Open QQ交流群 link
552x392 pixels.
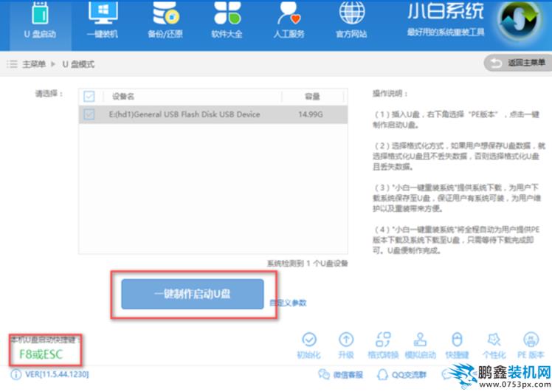click(401, 375)
